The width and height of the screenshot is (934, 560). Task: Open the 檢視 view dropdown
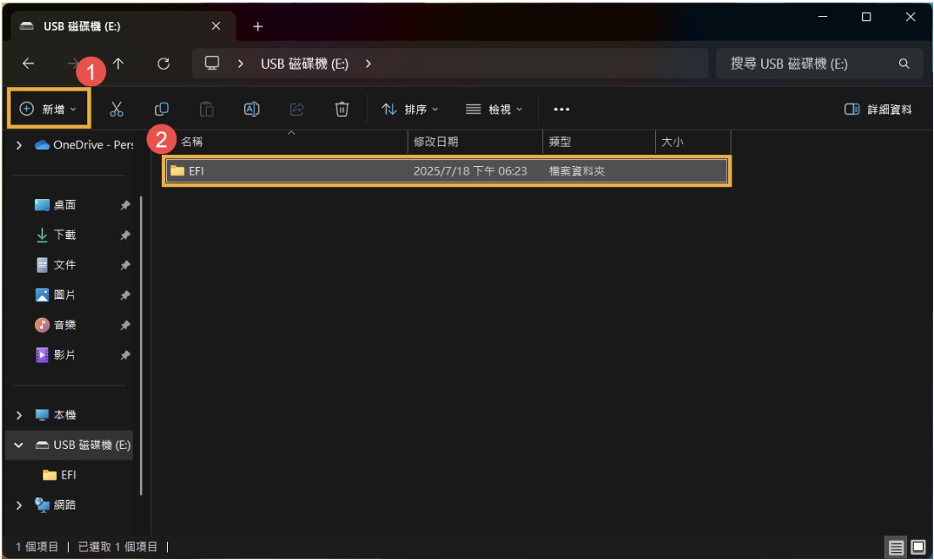point(494,109)
